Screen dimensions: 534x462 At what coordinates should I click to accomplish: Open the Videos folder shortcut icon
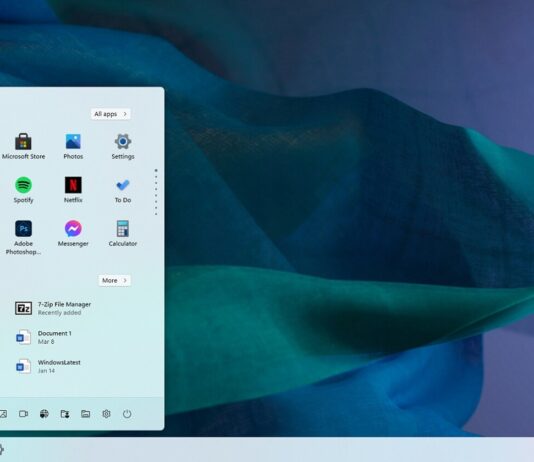pyautogui.click(x=23, y=414)
